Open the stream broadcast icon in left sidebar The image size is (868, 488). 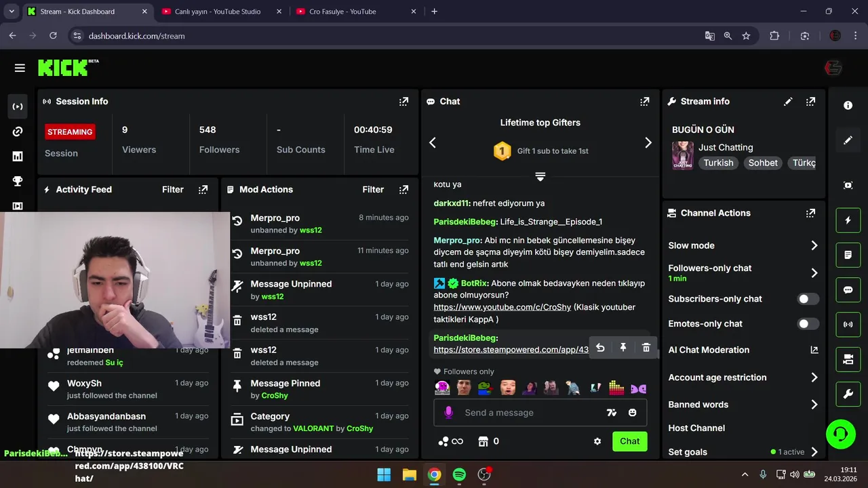tap(18, 106)
